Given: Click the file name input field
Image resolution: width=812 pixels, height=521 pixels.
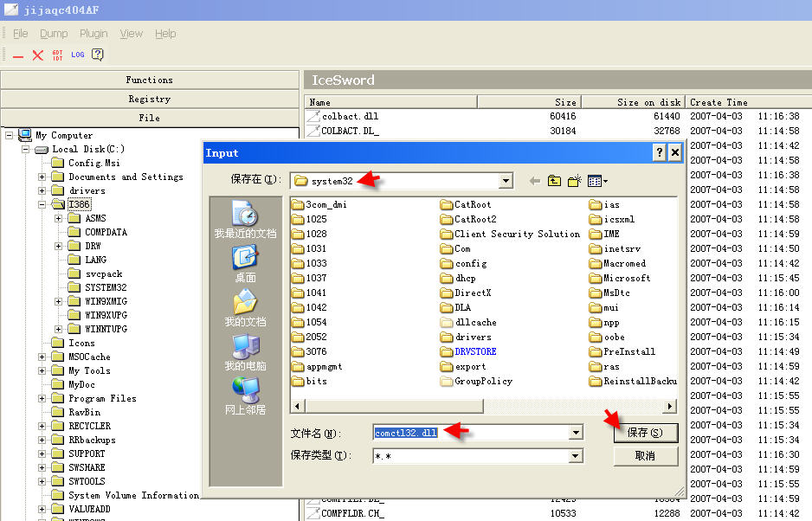Looking at the screenshot, I should (470, 433).
